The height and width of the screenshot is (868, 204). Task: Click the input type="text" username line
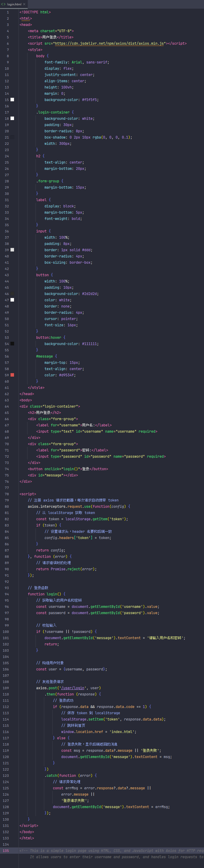coord(96,431)
